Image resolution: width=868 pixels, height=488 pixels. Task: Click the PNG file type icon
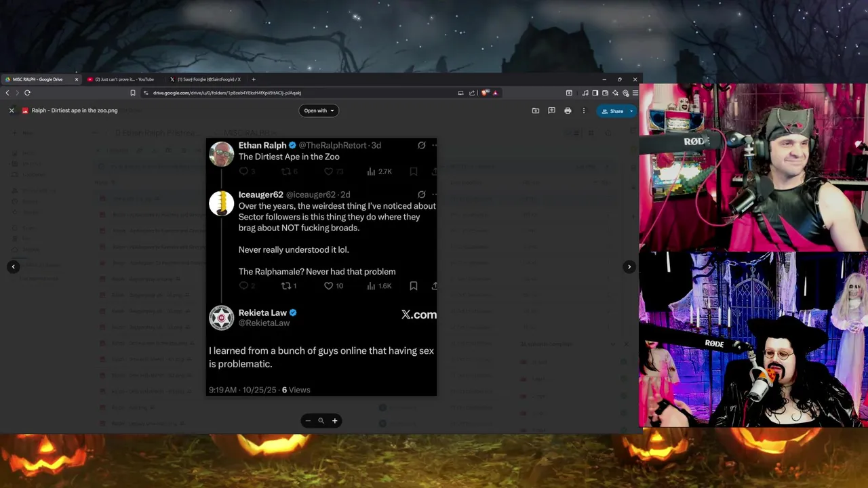point(25,110)
